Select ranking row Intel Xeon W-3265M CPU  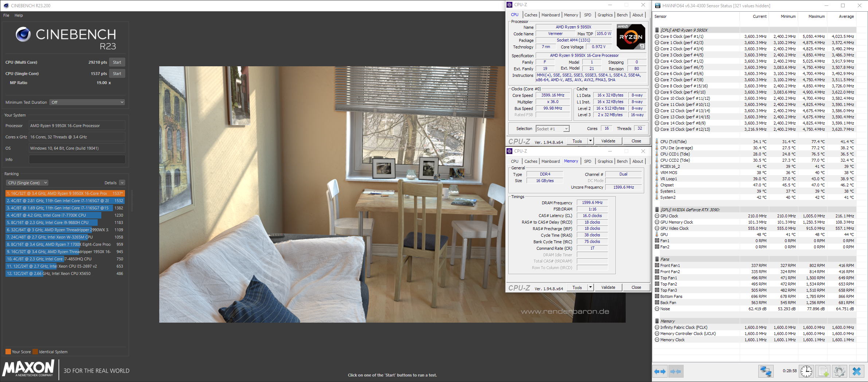pos(65,237)
